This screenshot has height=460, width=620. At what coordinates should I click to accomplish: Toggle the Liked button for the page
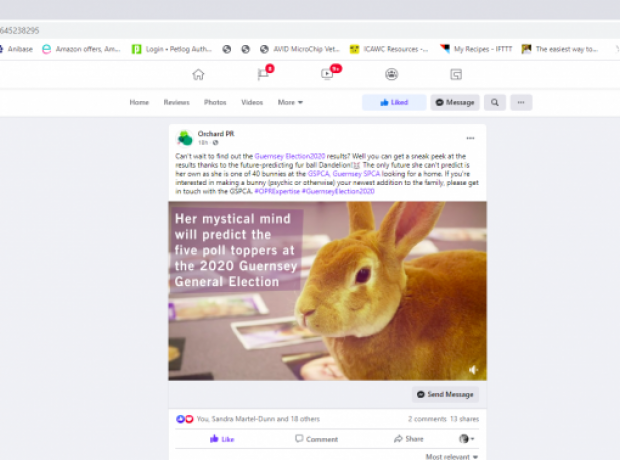pyautogui.click(x=394, y=102)
